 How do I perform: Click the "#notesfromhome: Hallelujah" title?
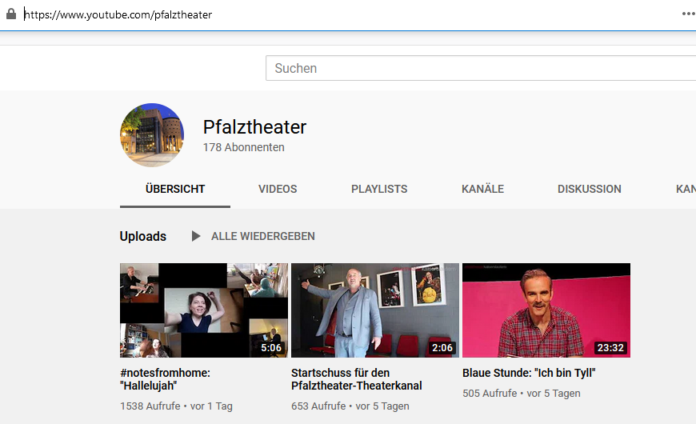click(164, 380)
